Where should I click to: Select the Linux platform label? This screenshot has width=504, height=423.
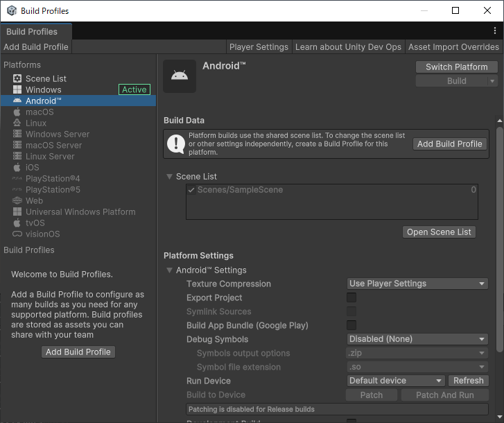pyautogui.click(x=36, y=123)
